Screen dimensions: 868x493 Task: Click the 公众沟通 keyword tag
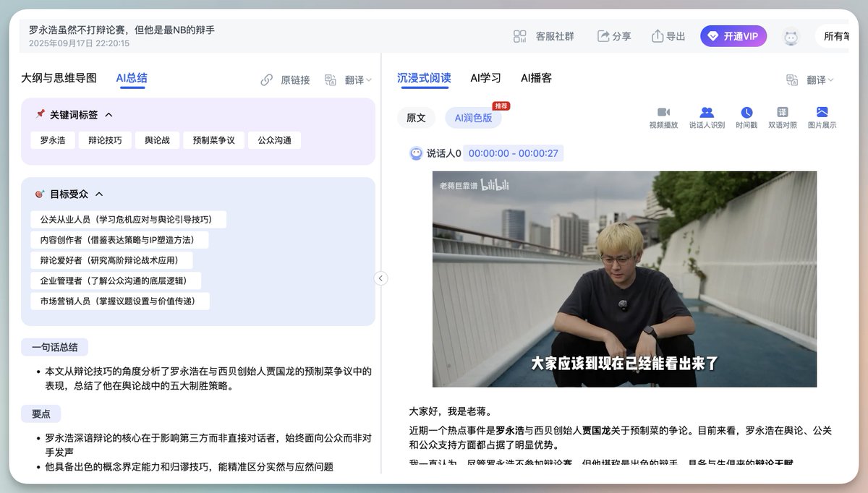[x=274, y=140]
